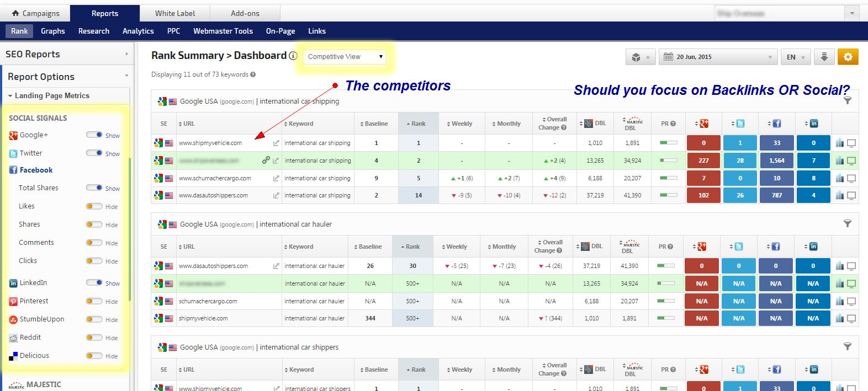868x391 pixels.
Task: Click the download report icon
Action: coord(824,57)
